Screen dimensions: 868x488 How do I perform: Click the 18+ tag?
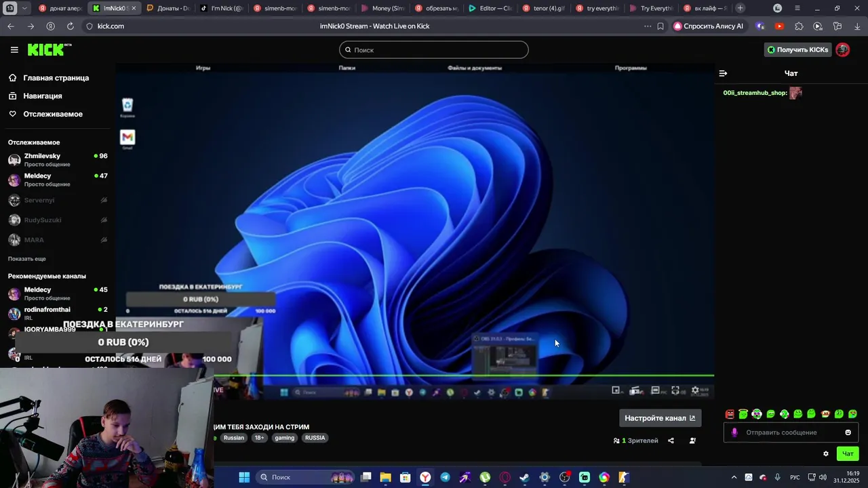click(x=259, y=438)
